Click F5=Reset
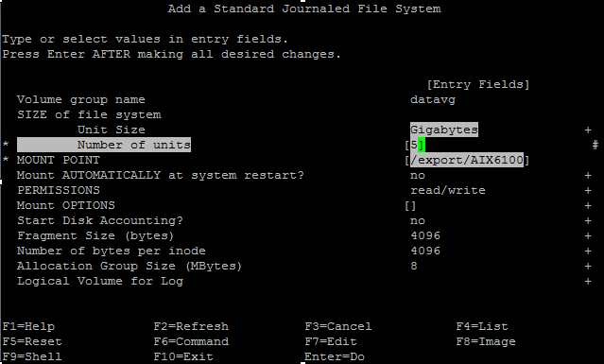 click(x=32, y=341)
